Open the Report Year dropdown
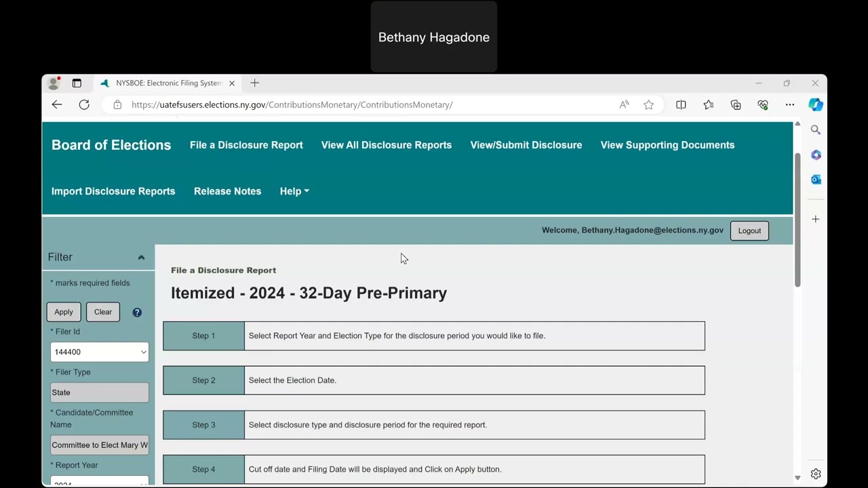The width and height of the screenshot is (868, 488). (100, 481)
